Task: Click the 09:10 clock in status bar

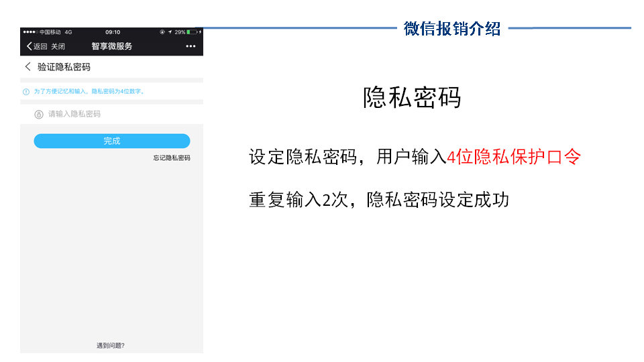Action: [113, 32]
